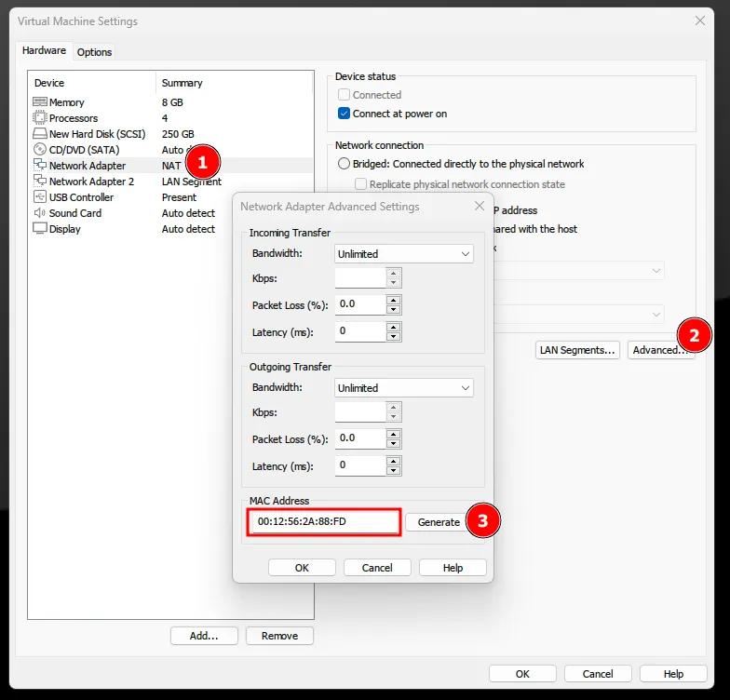Select the Sound Card speaker icon
Image resolution: width=730 pixels, height=700 pixels.
[x=39, y=213]
